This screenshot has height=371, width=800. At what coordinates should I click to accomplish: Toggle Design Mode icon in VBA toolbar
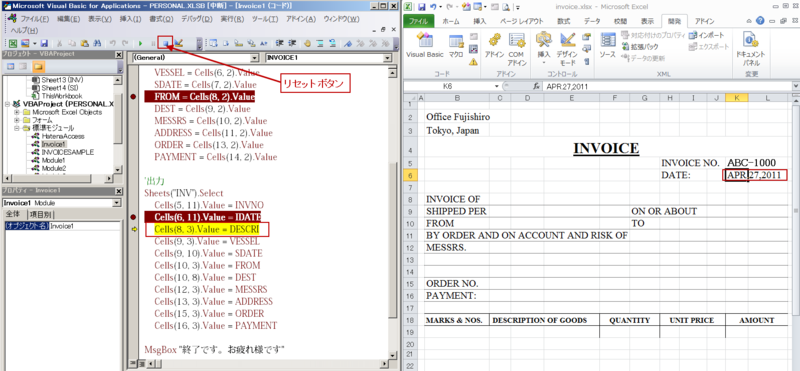(179, 43)
